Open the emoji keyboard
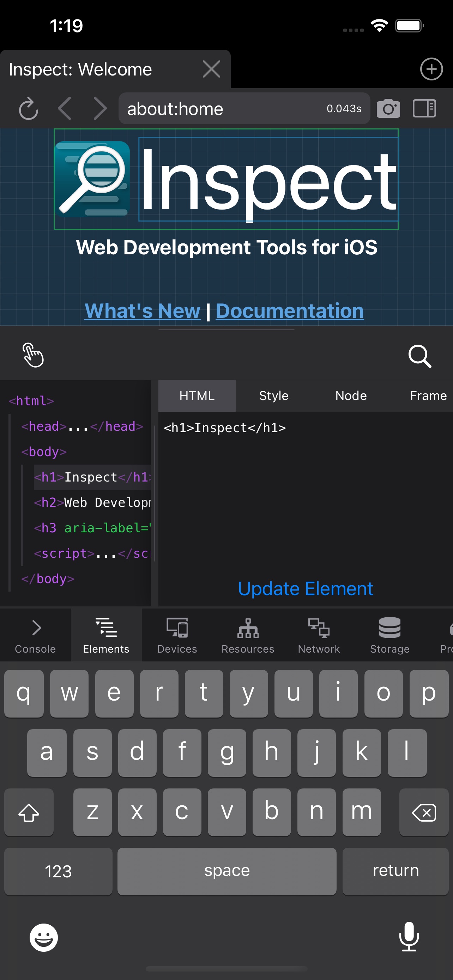Image resolution: width=453 pixels, height=980 pixels. (44, 937)
